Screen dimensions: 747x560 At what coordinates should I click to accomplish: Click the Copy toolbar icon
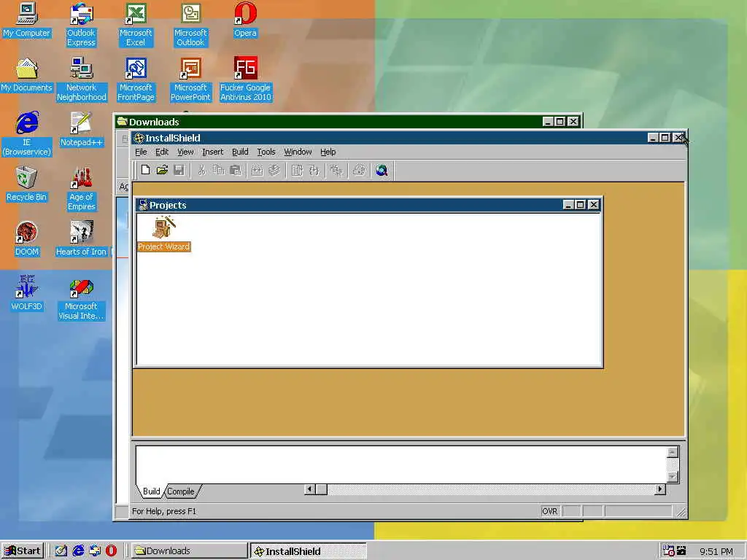(218, 170)
